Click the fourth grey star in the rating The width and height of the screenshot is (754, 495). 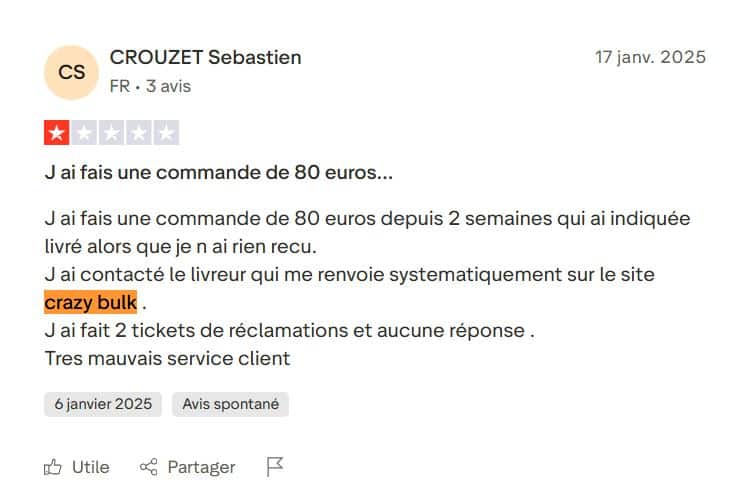[x=139, y=133]
